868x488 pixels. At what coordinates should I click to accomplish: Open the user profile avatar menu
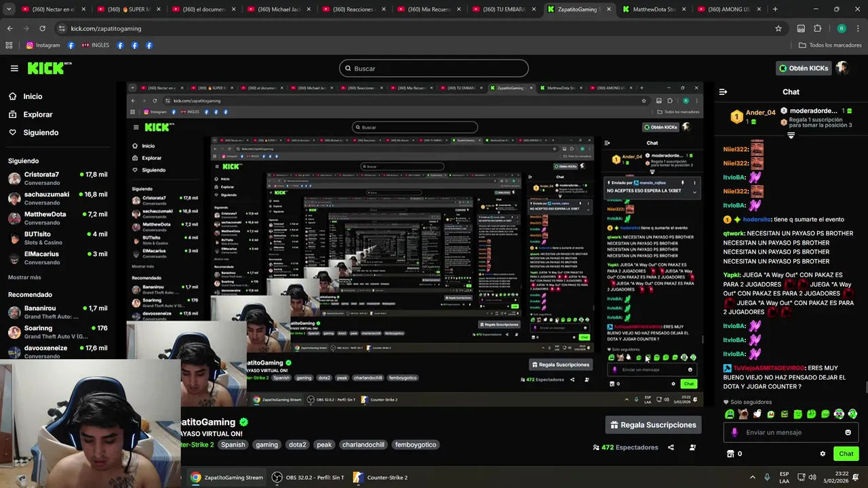coord(842,68)
